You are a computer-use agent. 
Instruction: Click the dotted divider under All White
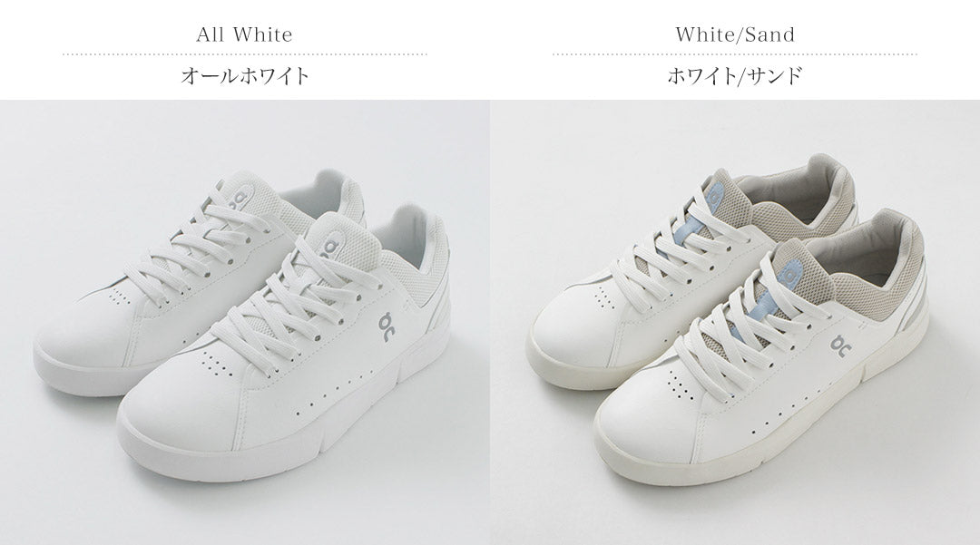(x=245, y=54)
